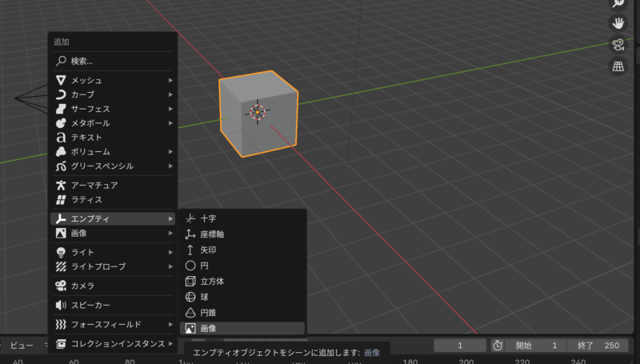
Task: Click the force field icon beside フォースフィールド
Action: (x=61, y=325)
